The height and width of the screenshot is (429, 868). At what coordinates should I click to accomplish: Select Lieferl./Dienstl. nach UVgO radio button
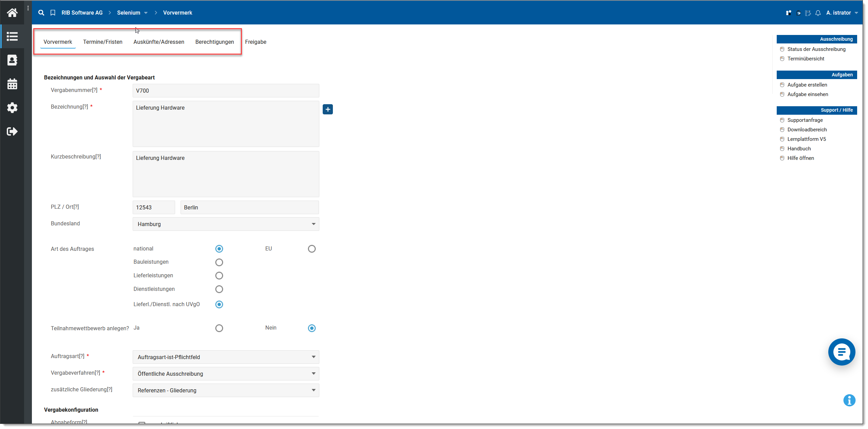tap(219, 304)
